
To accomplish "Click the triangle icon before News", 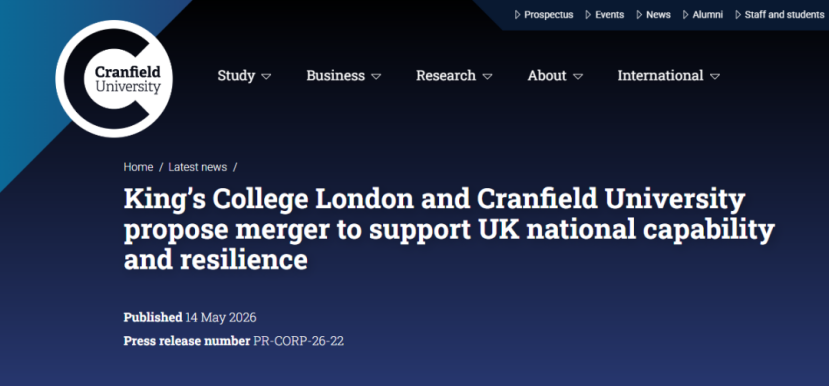I will coord(639,15).
